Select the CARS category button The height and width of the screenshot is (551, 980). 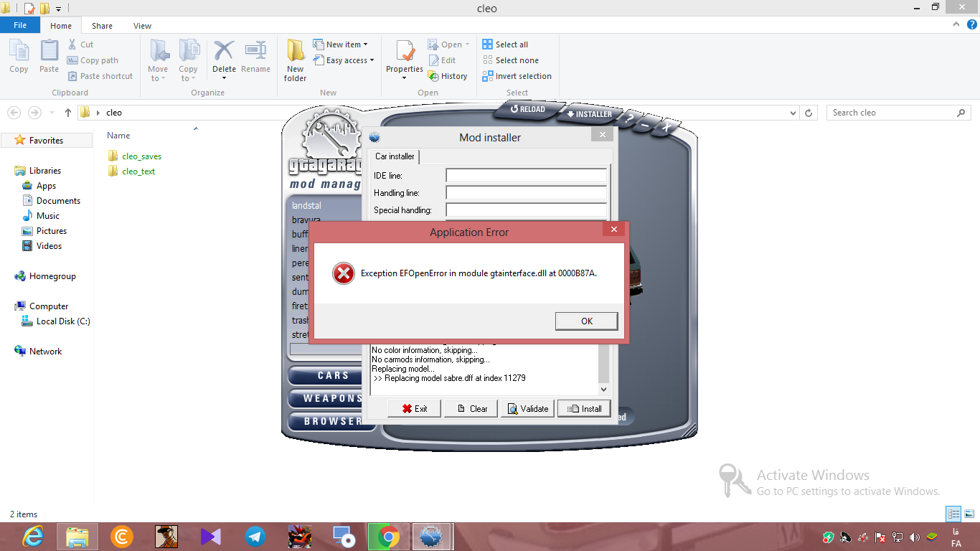click(332, 376)
